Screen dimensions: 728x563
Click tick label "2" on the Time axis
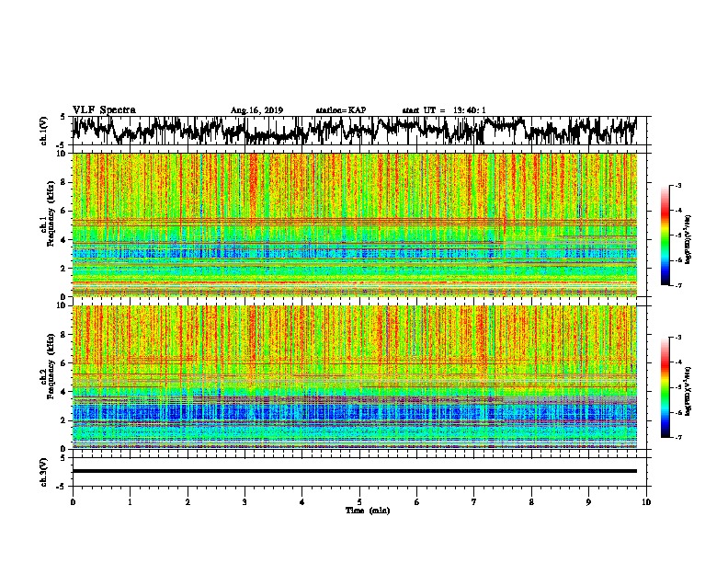[x=188, y=502]
